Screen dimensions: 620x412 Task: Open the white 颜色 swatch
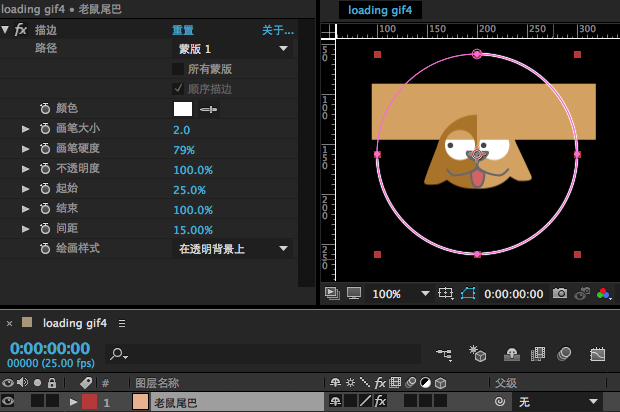[x=183, y=109]
